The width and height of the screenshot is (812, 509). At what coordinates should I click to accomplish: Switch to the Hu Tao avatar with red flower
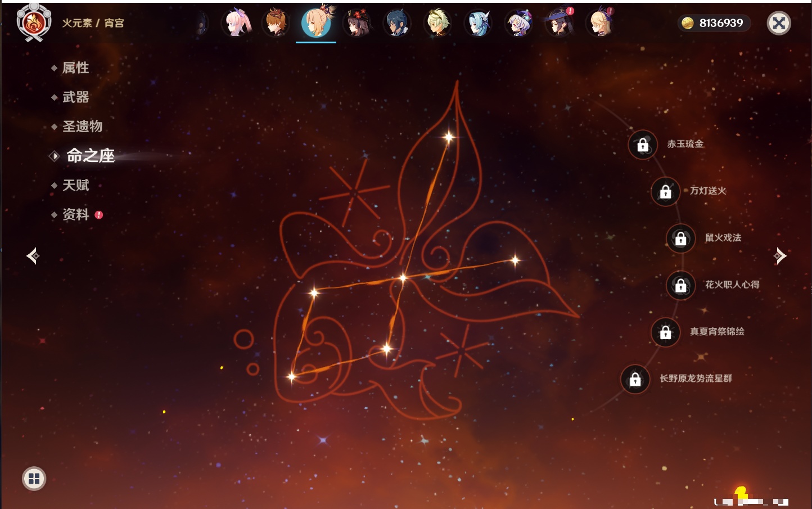357,23
